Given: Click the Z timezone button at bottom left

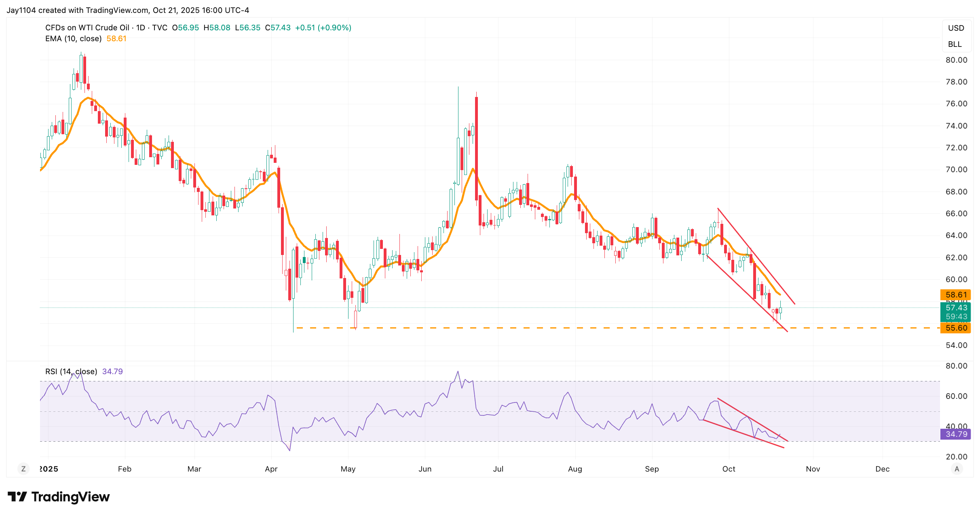Looking at the screenshot, I should tap(23, 469).
